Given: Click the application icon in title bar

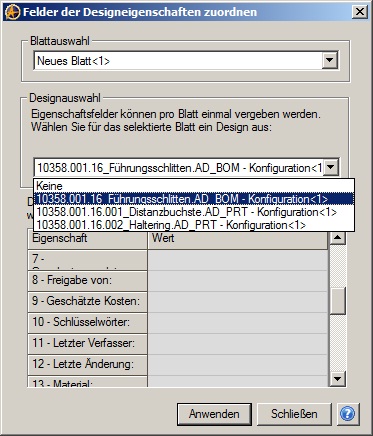Looking at the screenshot, I should pyautogui.click(x=13, y=12).
